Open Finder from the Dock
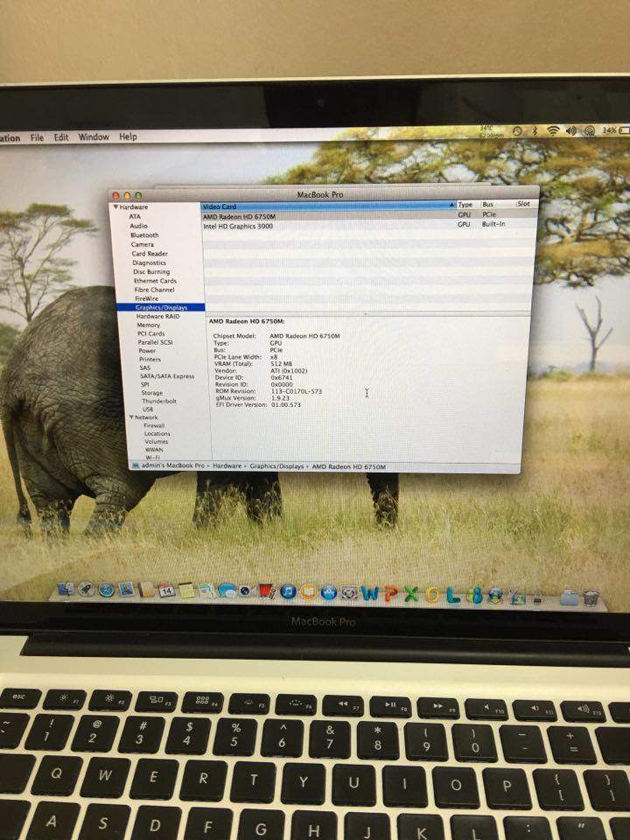 click(x=66, y=589)
